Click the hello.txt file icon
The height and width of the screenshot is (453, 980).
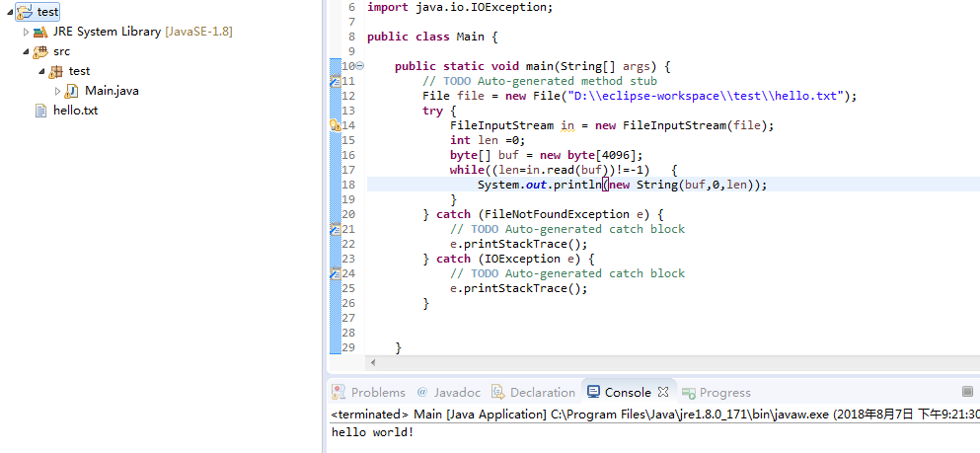pos(41,112)
